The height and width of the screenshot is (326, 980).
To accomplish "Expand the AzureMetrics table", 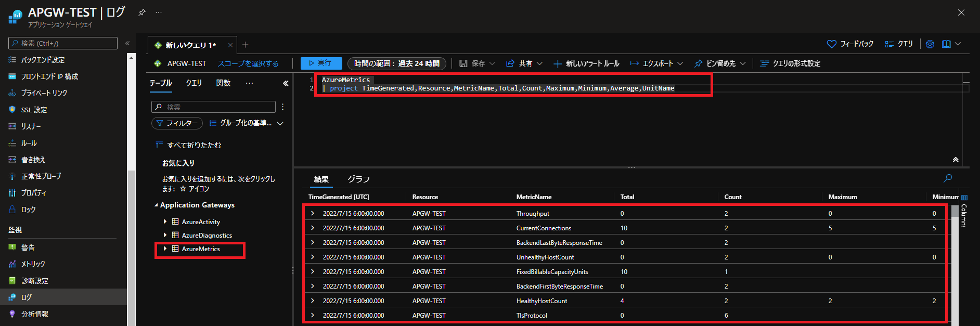I will 165,249.
